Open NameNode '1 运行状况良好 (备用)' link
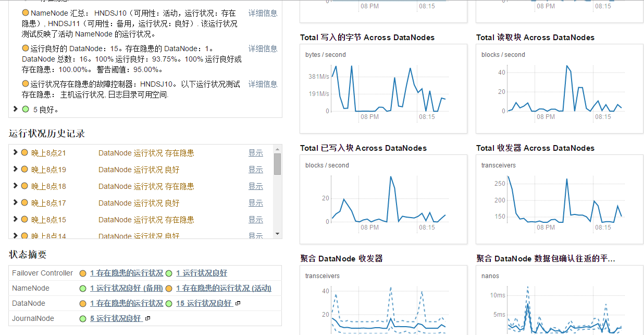The image size is (644, 335). pos(127,288)
